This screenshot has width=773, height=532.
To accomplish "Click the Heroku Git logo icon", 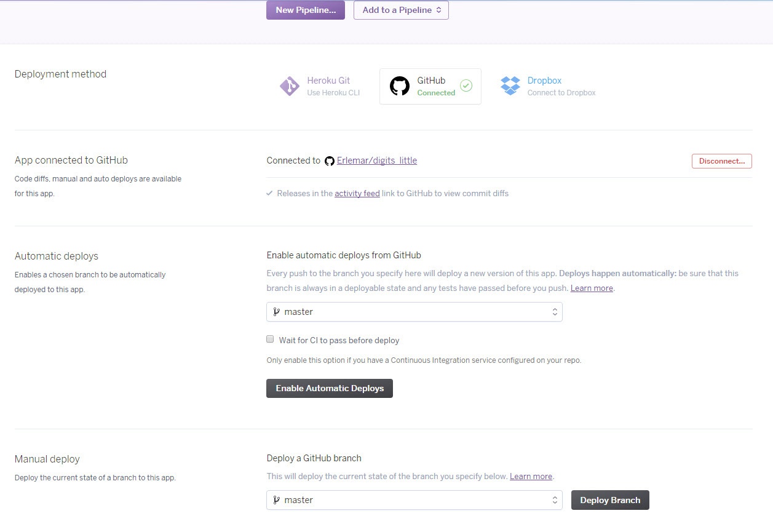I will point(290,87).
